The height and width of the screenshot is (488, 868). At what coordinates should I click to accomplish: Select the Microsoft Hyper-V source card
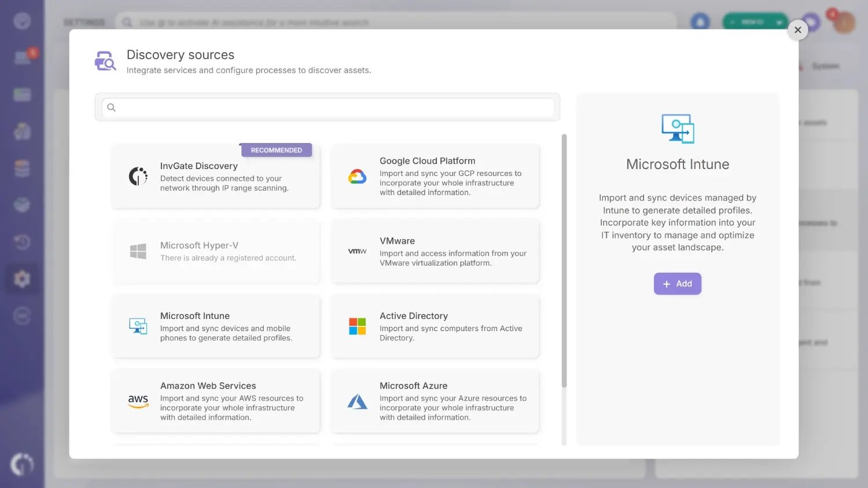tap(215, 251)
